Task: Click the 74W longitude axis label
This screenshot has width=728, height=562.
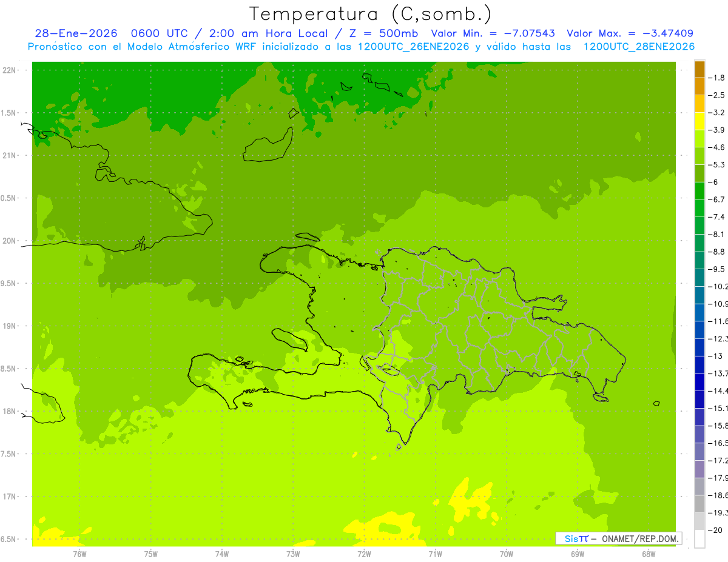Action: (x=222, y=554)
